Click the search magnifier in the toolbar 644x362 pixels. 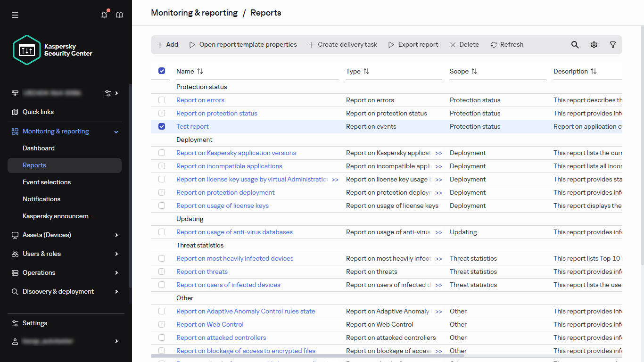coord(575,44)
